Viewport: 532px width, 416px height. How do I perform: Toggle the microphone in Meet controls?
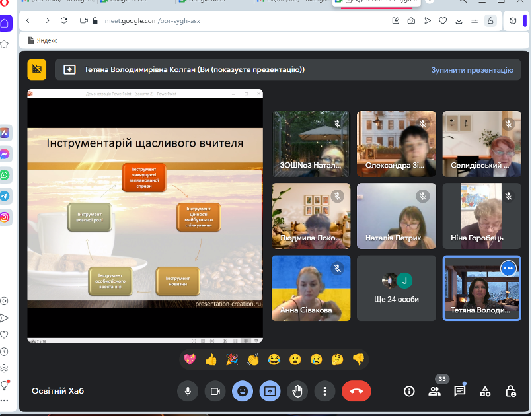pyautogui.click(x=188, y=392)
